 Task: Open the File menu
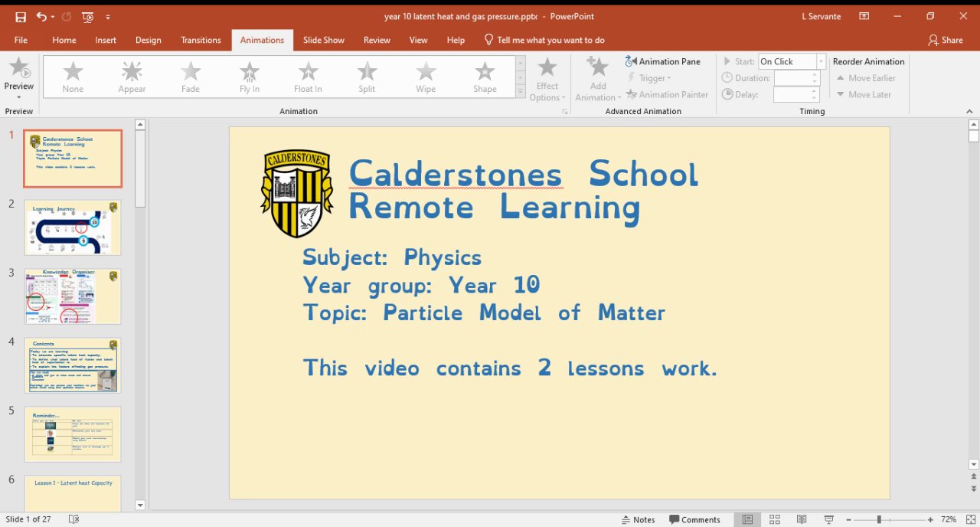(x=21, y=40)
